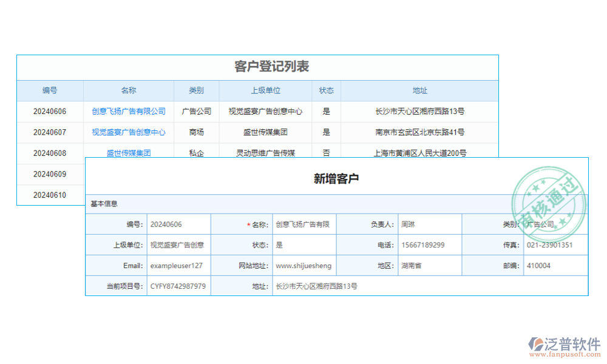The image size is (607, 364).
Task: Open the 创意飞扬广告有限公司 customer link
Action: pyautogui.click(x=128, y=111)
